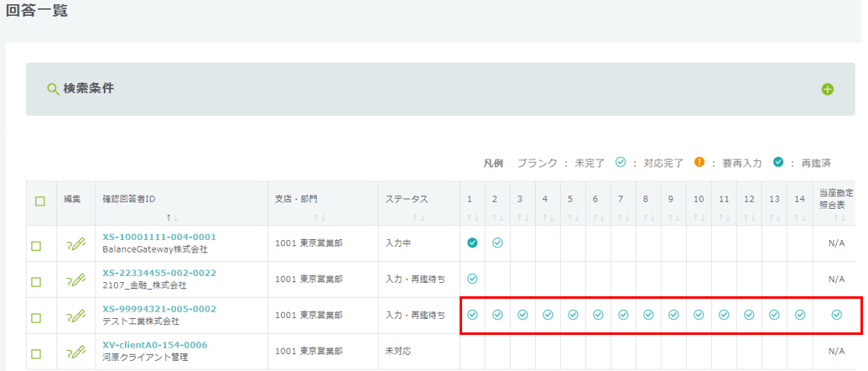Sort by column 14 header

tap(799, 217)
